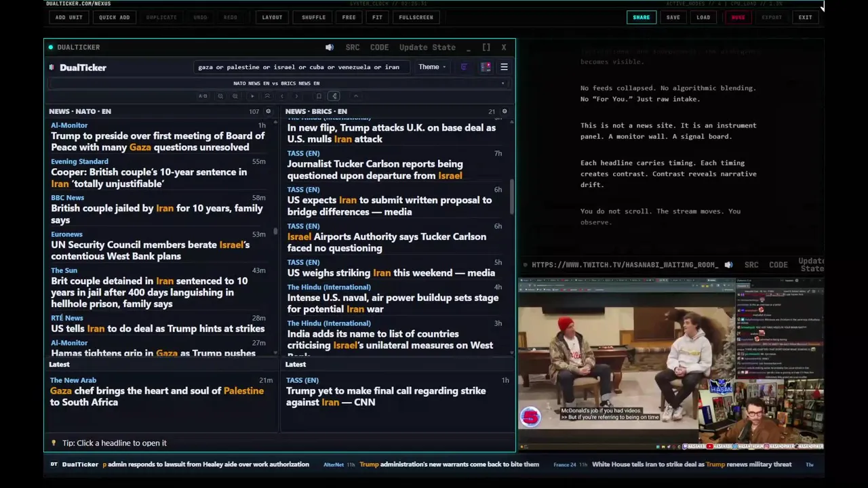Screen dimensions: 868x488
Task: Click the lightbulb tip icon
Action: point(54,443)
